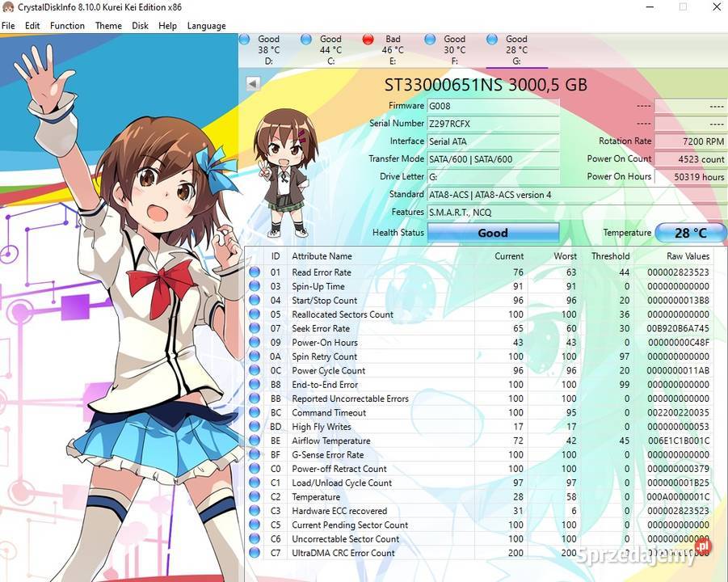Viewport: 728px width, 582px height.
Task: Click the ST33000651NS 3000,5 GB model title
Action: 486,85
